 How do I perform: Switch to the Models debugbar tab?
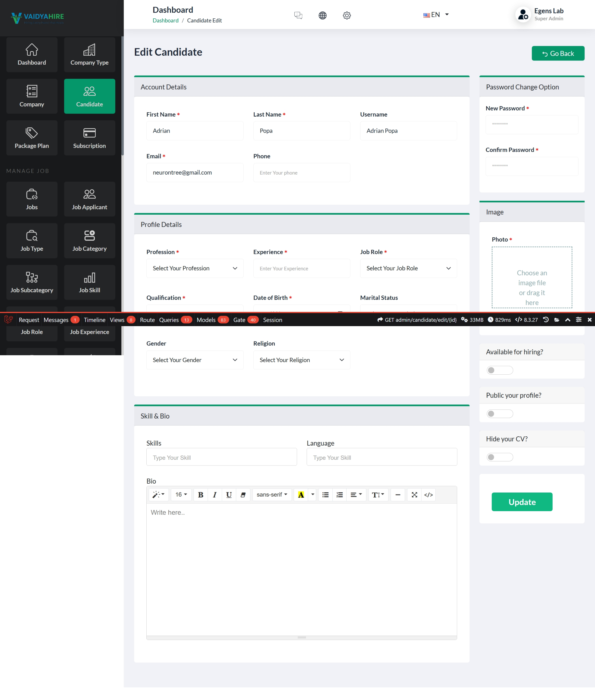click(x=206, y=320)
